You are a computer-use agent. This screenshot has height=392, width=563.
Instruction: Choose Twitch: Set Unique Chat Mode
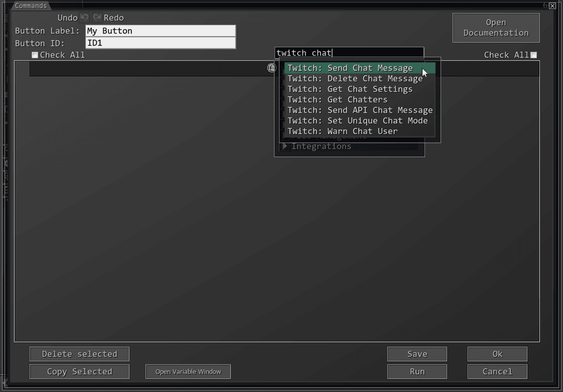point(360,120)
